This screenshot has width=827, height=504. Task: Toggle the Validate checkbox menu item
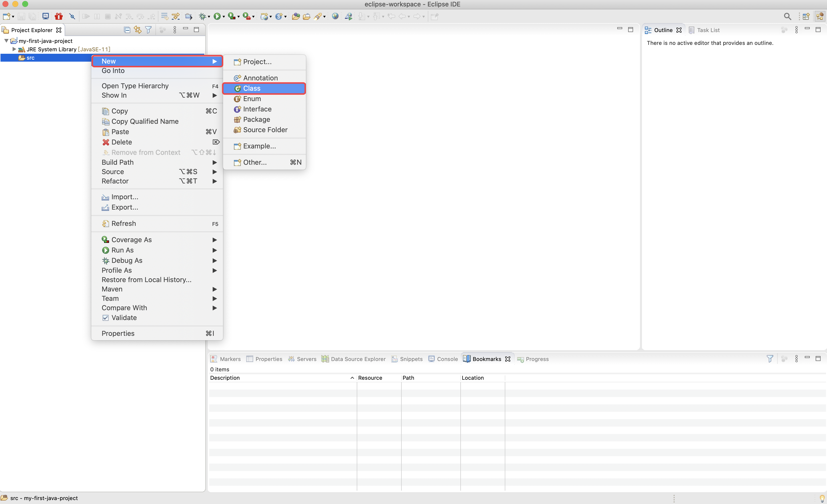pyautogui.click(x=157, y=318)
